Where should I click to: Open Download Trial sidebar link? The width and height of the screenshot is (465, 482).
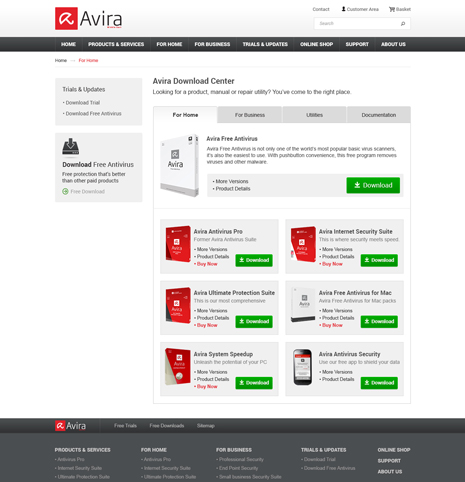pyautogui.click(x=83, y=103)
